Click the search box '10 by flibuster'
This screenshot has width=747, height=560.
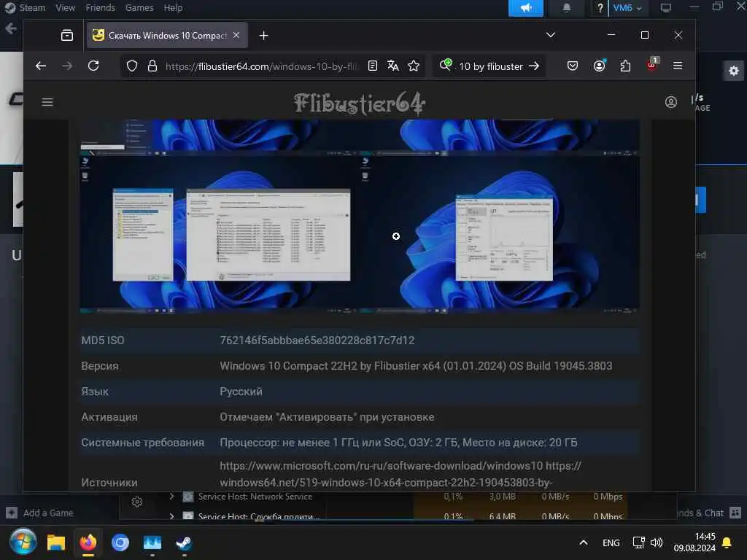click(491, 66)
